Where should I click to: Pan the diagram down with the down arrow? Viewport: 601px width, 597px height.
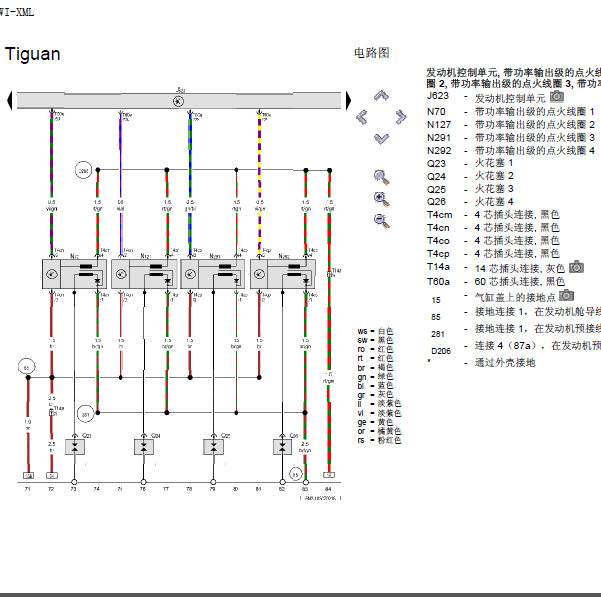pos(381,138)
